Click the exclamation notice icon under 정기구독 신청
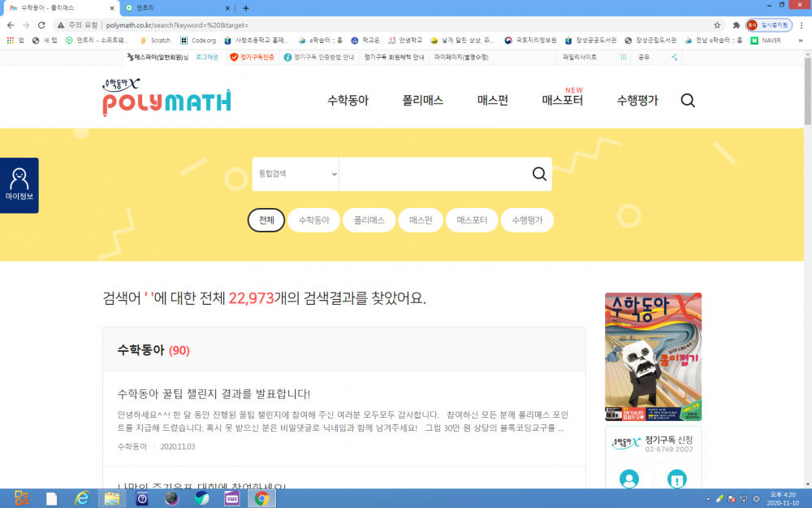Viewport: 812px width, 508px height. [x=677, y=479]
